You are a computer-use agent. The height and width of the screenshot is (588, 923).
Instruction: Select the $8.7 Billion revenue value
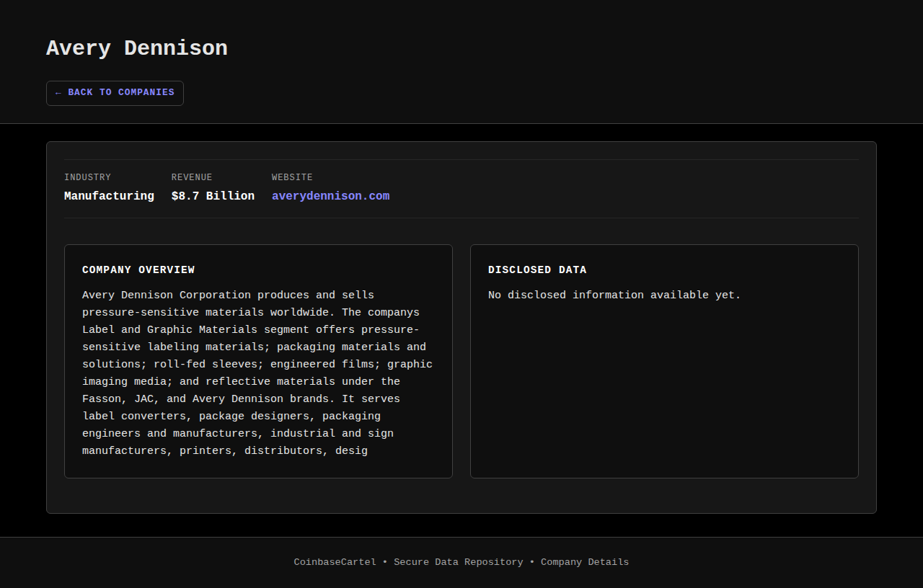point(213,196)
